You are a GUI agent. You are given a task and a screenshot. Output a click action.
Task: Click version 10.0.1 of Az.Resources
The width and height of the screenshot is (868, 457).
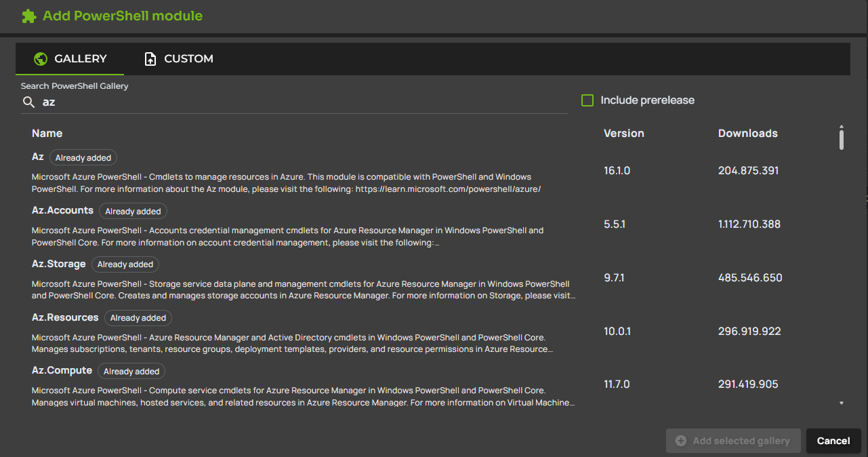click(x=617, y=331)
